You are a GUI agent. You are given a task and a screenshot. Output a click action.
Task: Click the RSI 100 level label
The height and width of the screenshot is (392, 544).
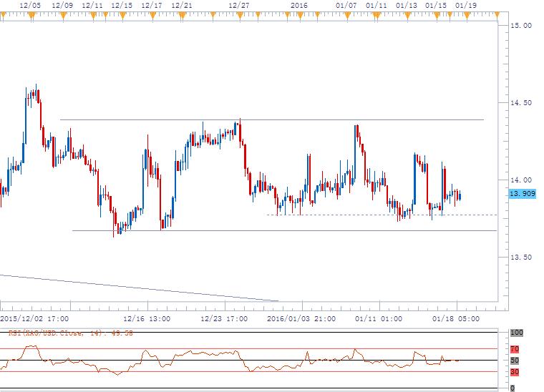(x=516, y=333)
